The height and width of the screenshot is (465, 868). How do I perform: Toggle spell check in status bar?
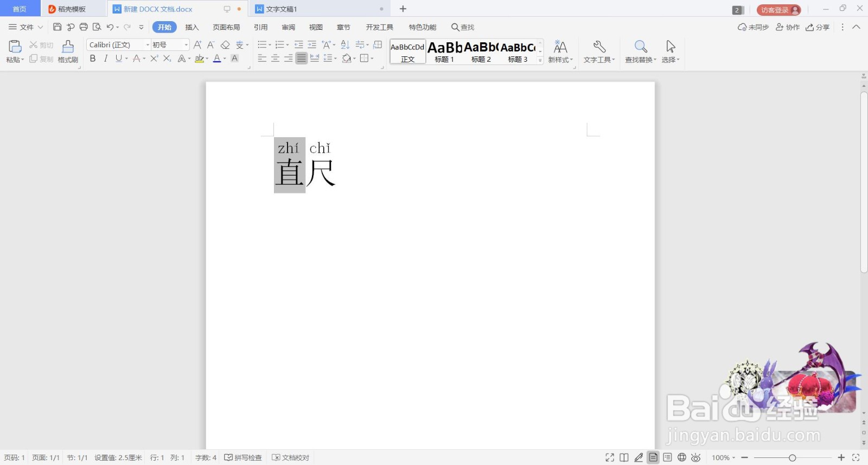(x=243, y=458)
